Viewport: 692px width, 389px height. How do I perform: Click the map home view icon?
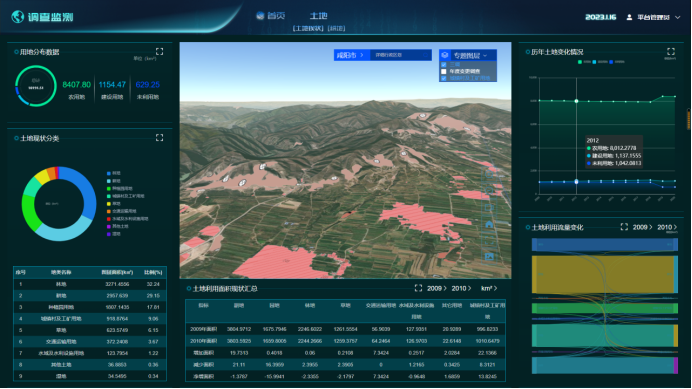click(x=489, y=224)
